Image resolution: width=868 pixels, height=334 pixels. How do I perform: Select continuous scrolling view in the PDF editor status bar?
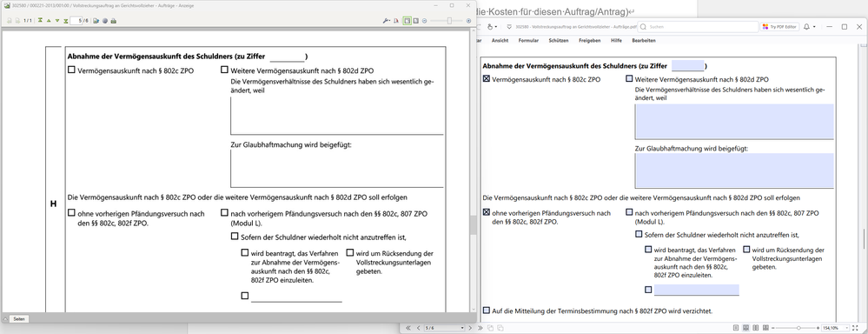745,328
